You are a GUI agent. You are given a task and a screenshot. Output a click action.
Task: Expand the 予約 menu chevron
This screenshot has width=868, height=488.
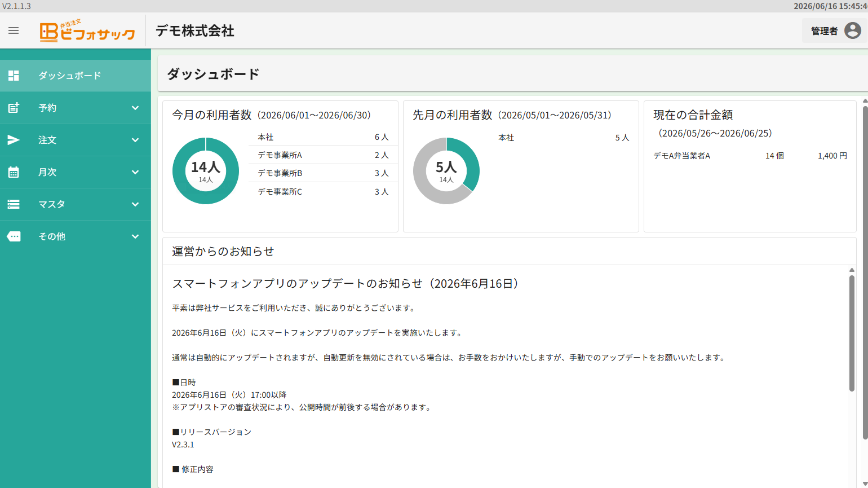(x=135, y=108)
